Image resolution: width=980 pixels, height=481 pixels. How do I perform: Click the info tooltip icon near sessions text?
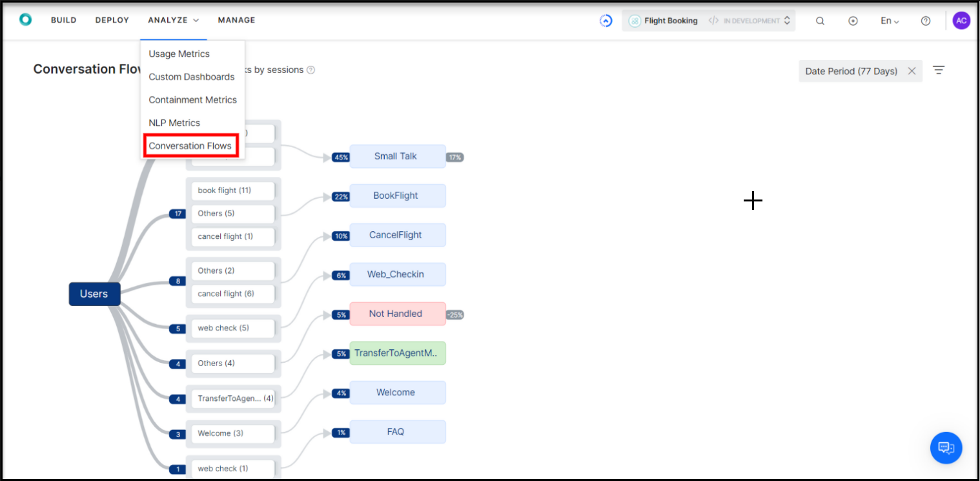(311, 69)
